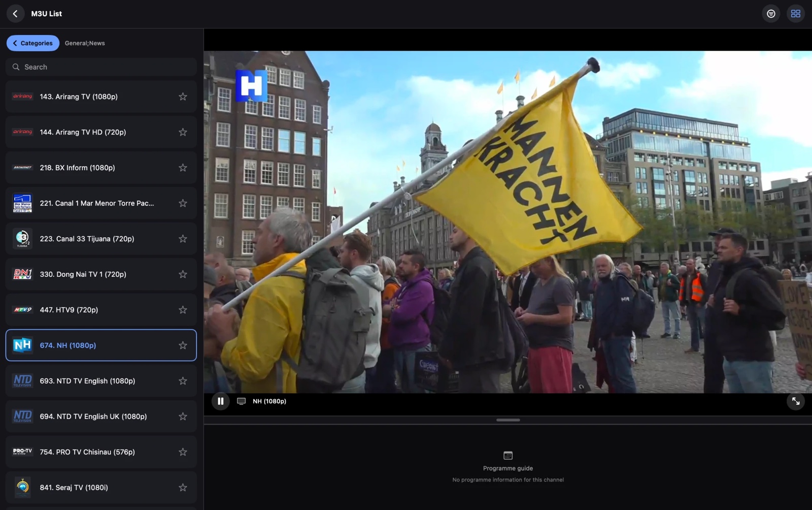Click the programme guide panel drag handle
The width and height of the screenshot is (812, 510).
coord(508,420)
